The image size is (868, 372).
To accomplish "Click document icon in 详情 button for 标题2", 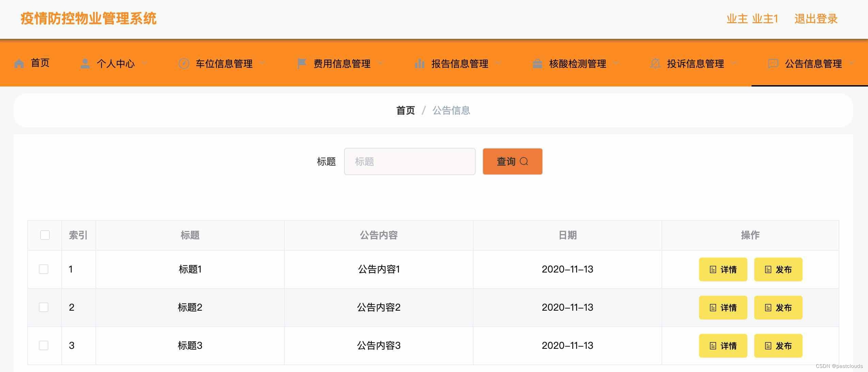I will (713, 308).
